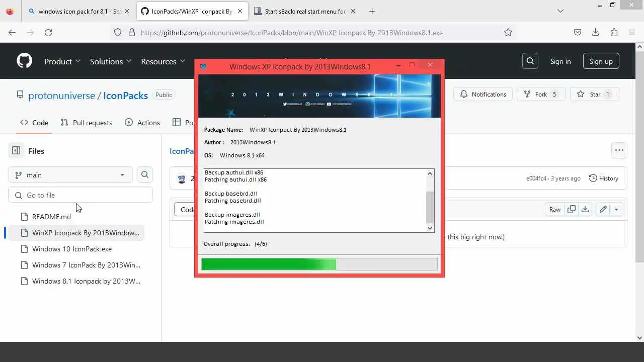
Task: Click the Windows 10 IconPack.exe file icon
Action: click(x=24, y=249)
